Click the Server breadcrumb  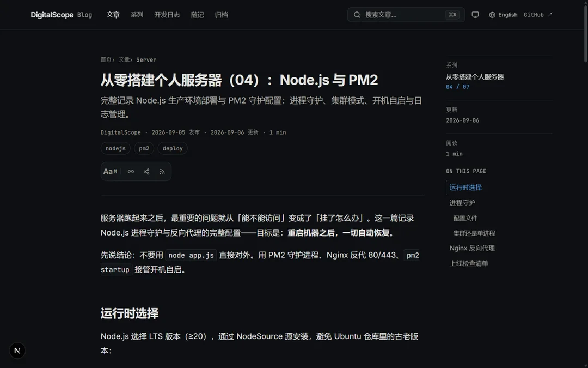click(x=146, y=60)
